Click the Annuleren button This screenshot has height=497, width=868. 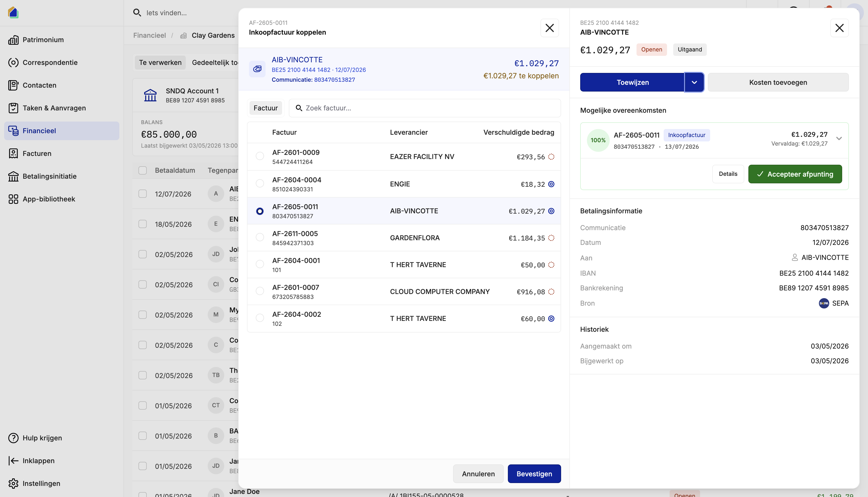(x=478, y=474)
